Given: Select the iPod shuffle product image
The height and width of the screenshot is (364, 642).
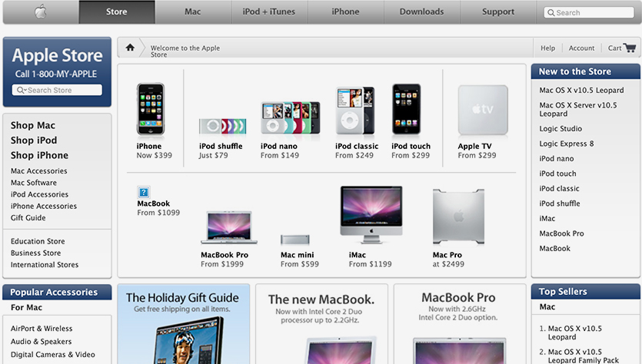Looking at the screenshot, I should click(223, 126).
